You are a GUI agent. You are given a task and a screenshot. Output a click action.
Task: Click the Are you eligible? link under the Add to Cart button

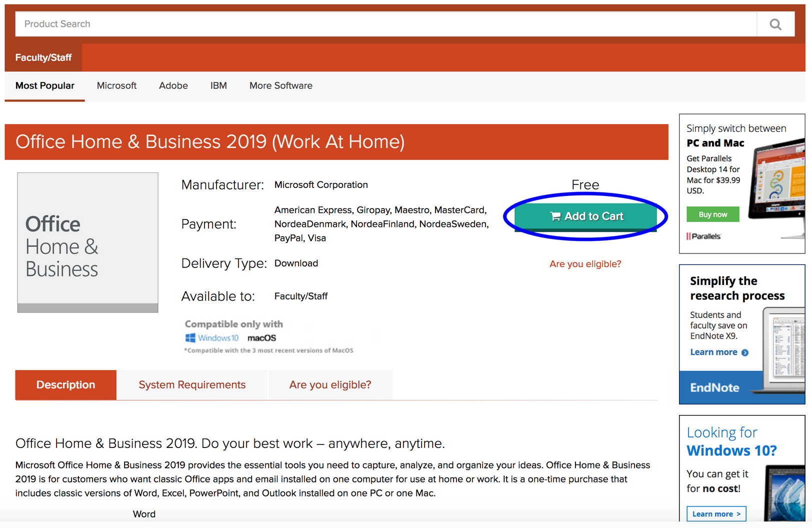tap(585, 264)
